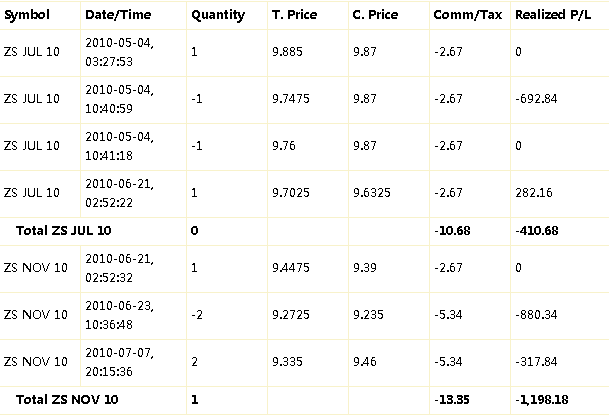Click the C. Price column header
This screenshot has width=609, height=420.
click(x=375, y=15)
